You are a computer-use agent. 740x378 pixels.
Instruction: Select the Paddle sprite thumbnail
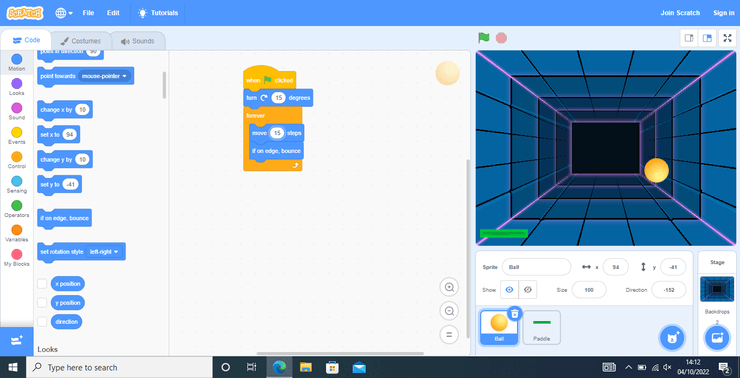pos(542,327)
